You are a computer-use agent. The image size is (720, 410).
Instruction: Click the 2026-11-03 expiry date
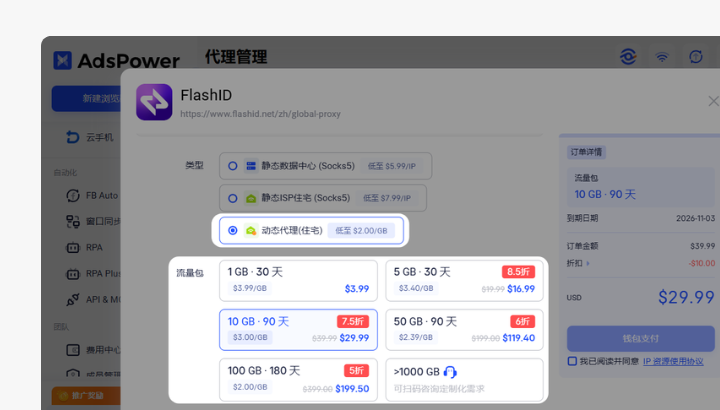[695, 218]
